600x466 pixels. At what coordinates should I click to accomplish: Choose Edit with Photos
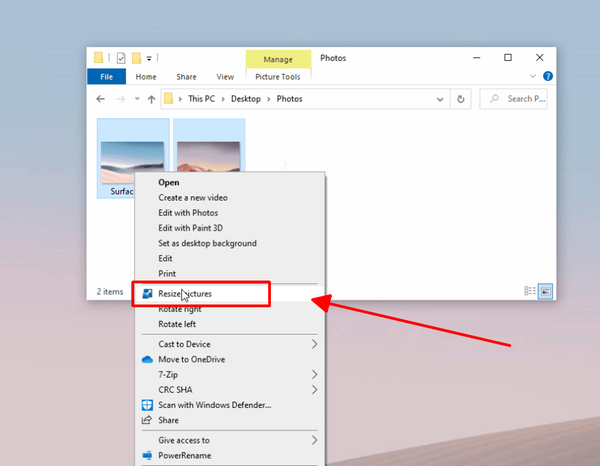click(x=230, y=213)
